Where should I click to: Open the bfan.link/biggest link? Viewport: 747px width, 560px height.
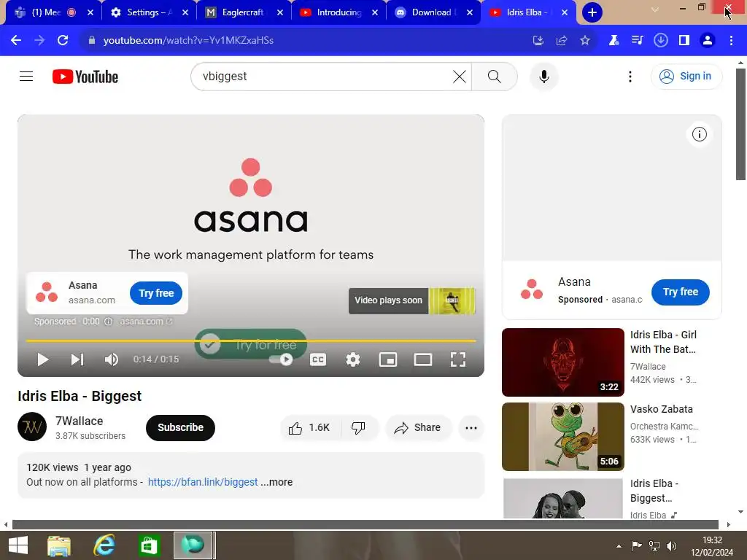point(203,482)
